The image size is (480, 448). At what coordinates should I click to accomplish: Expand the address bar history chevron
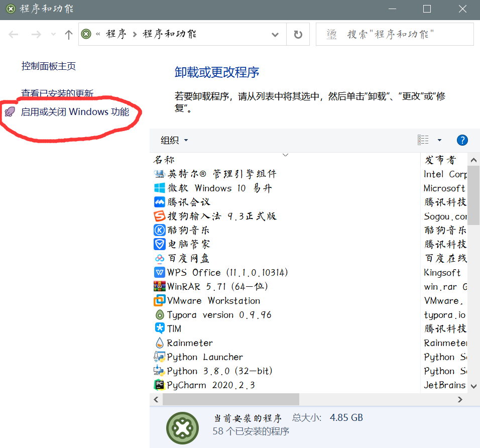click(275, 34)
